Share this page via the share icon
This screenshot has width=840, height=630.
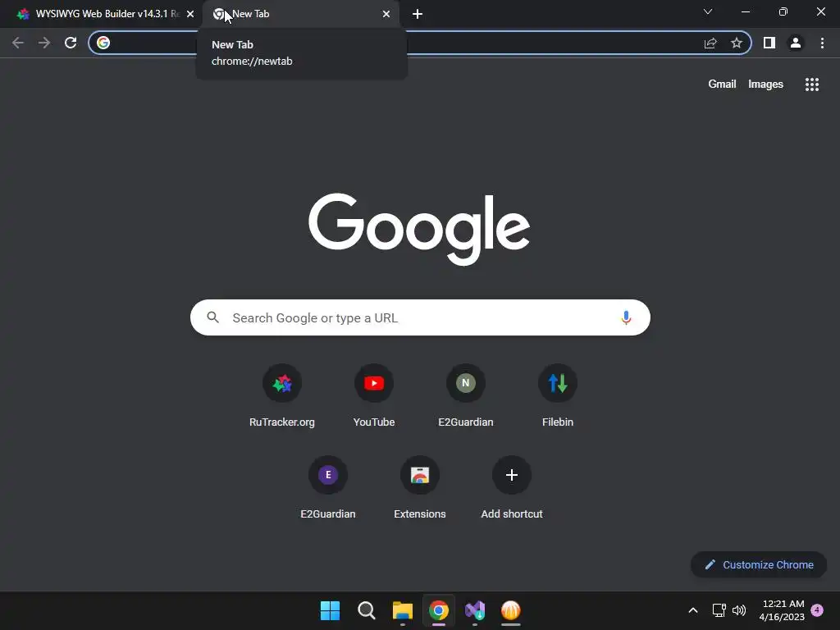[710, 43]
